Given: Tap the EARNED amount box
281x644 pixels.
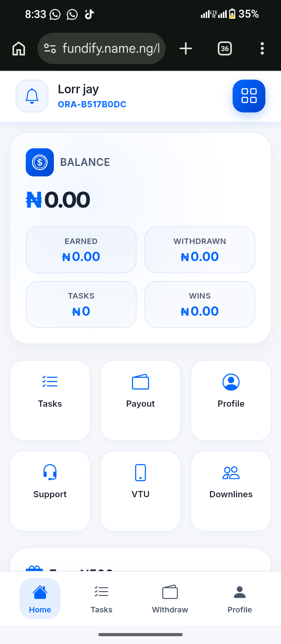Looking at the screenshot, I should 81,250.
